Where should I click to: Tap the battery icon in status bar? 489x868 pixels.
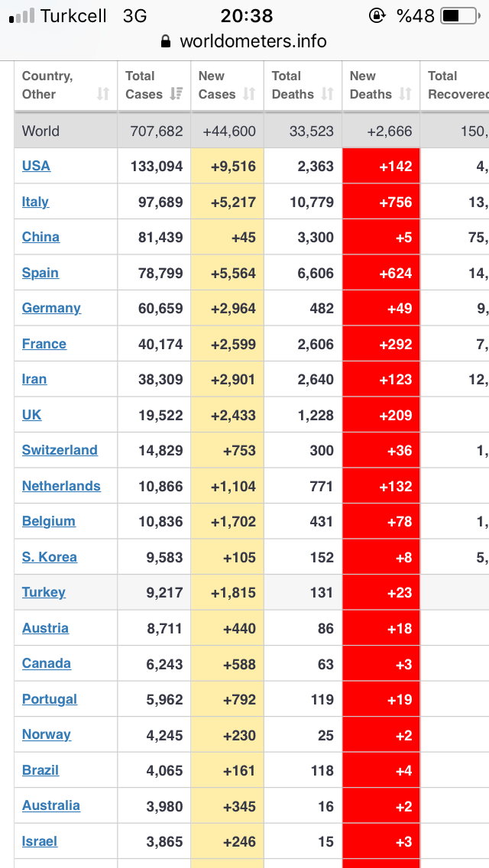click(460, 15)
